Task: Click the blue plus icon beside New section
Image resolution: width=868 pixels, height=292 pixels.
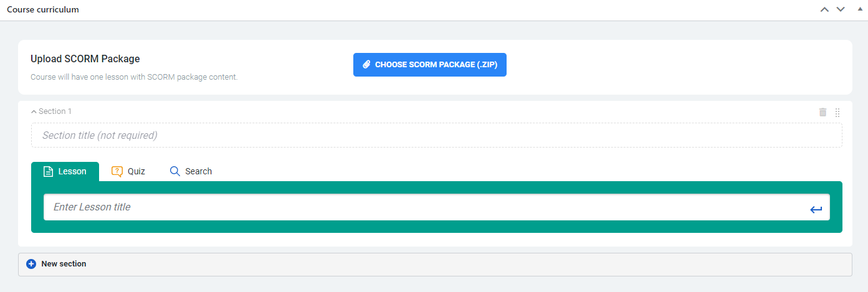Action: (x=31, y=264)
